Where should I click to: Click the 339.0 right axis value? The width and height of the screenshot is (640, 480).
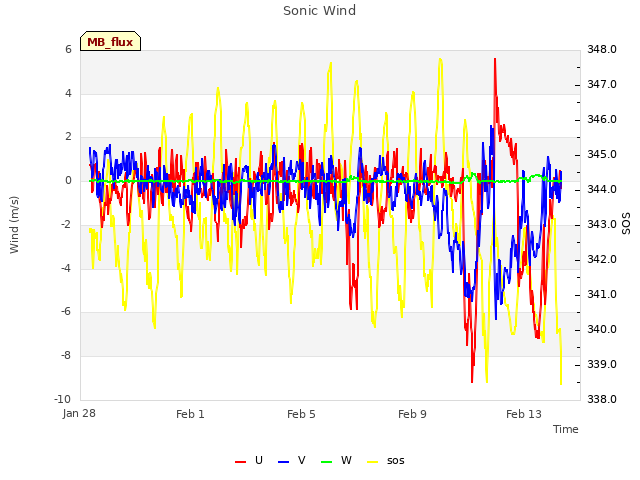pos(602,364)
